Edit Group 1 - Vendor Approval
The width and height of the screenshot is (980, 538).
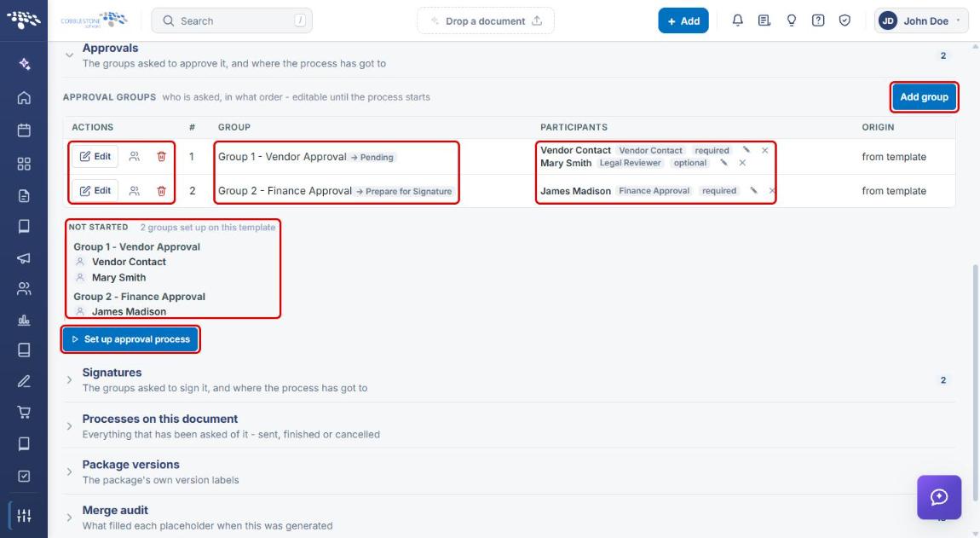[95, 156]
